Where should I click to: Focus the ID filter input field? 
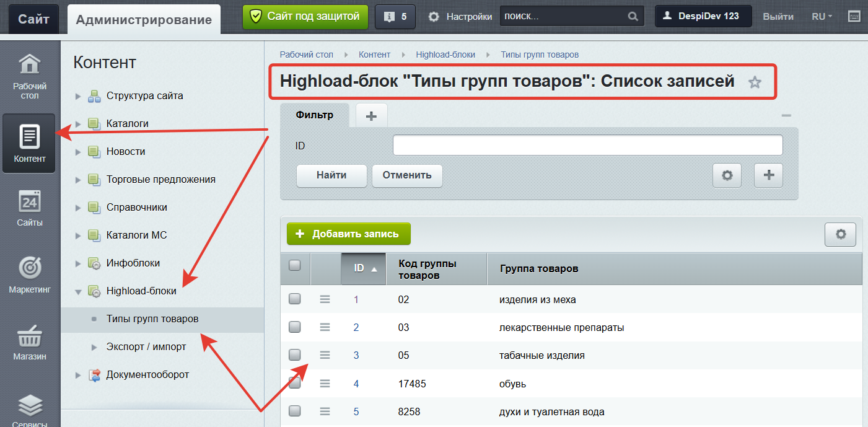click(588, 146)
